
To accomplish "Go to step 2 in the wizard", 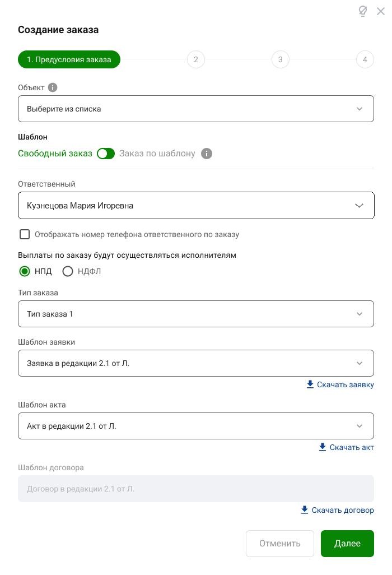I will pyautogui.click(x=196, y=59).
